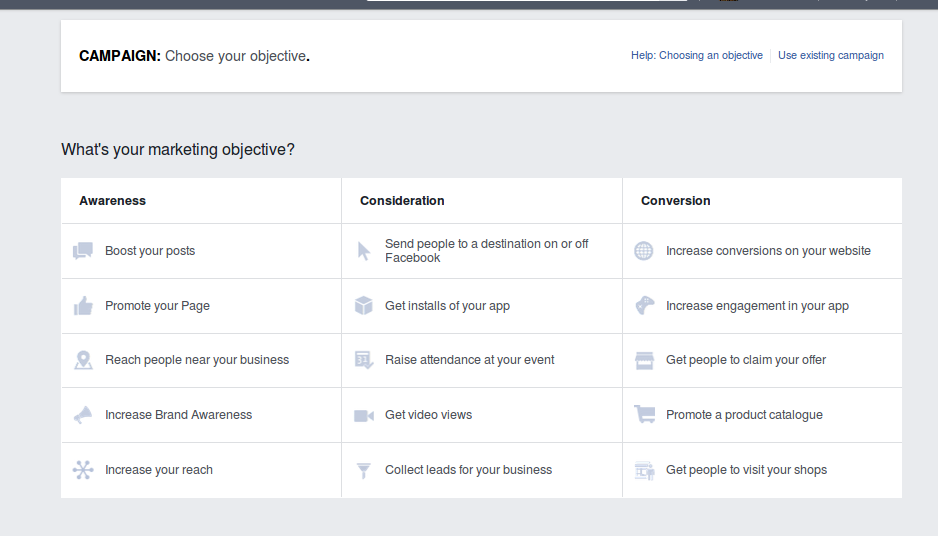Image resolution: width=938 pixels, height=536 pixels.
Task: Click the map pin icon for local reach
Action: point(83,360)
